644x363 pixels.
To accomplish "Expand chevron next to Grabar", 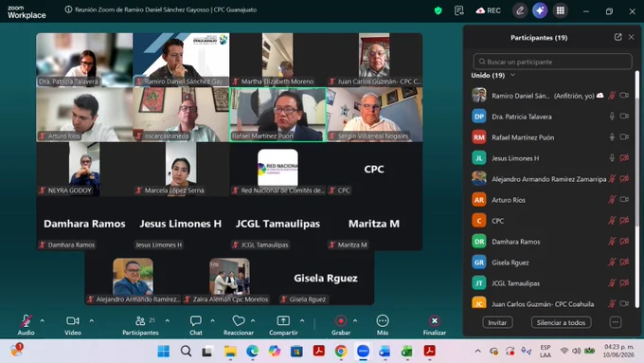I will tap(355, 320).
